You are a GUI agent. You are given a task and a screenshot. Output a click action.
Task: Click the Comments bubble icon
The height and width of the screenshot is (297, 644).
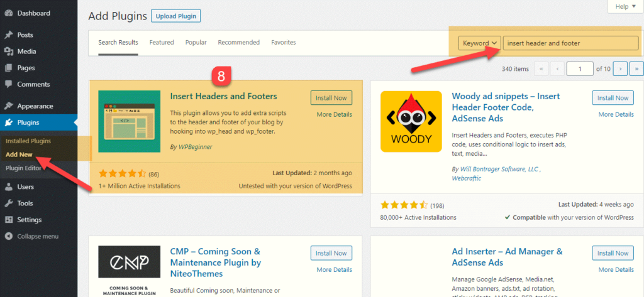click(9, 84)
